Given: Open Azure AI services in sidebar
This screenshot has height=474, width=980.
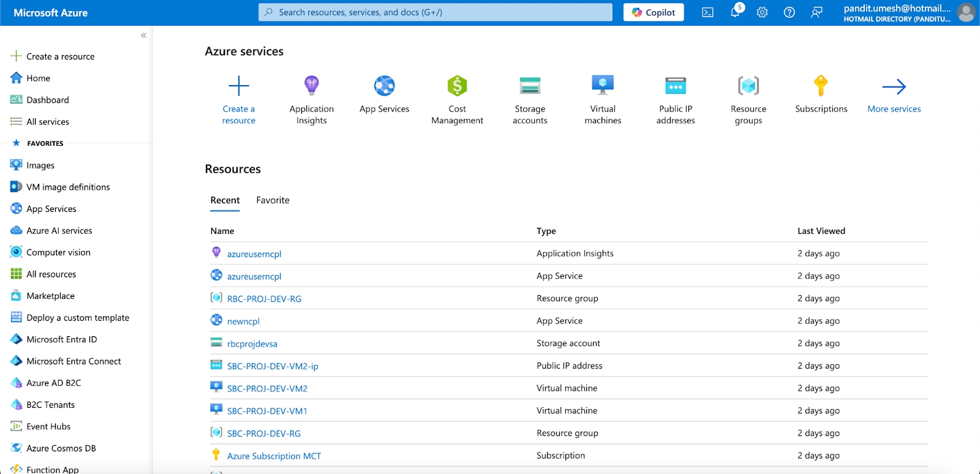Looking at the screenshot, I should [x=59, y=230].
